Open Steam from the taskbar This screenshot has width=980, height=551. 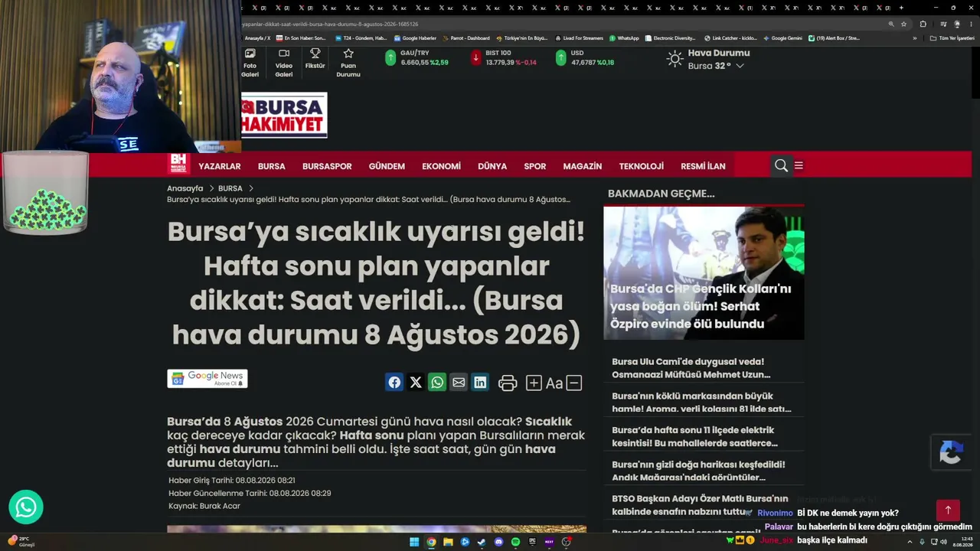pos(482,542)
